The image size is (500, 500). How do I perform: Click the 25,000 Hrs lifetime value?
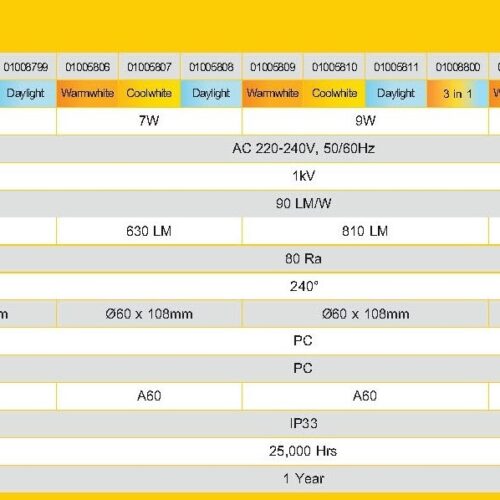[x=303, y=451]
